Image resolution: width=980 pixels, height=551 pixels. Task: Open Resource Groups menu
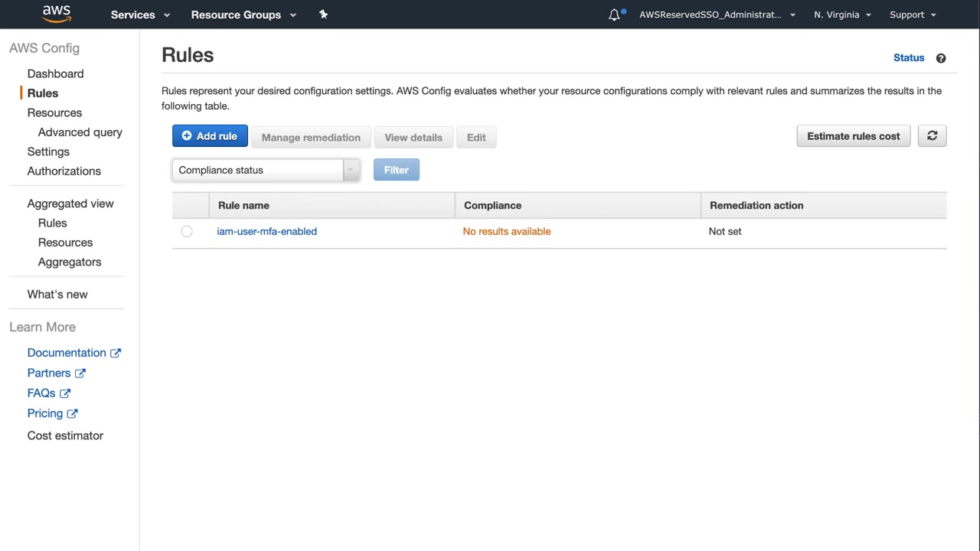coord(243,15)
